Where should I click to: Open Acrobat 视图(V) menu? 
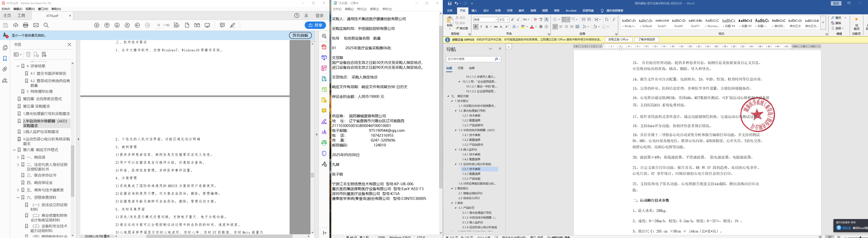click(x=30, y=9)
